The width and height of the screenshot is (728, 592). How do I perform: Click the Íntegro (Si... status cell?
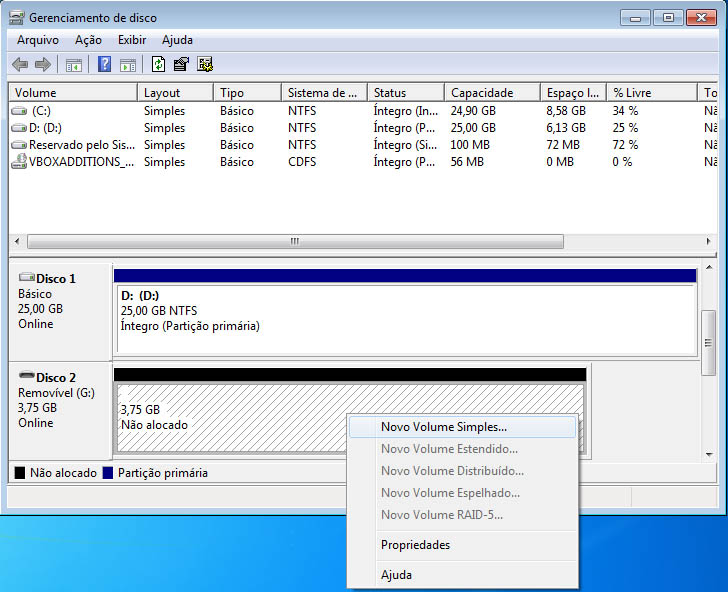coord(406,145)
